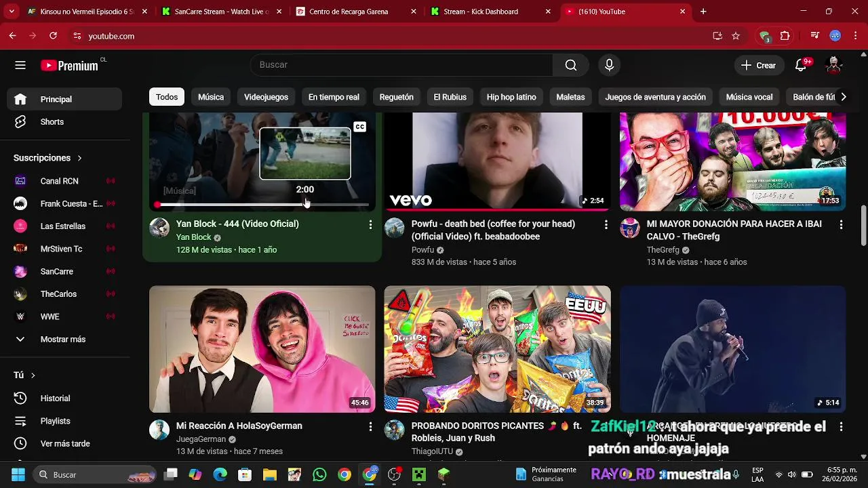Viewport: 868px width, 488px height.
Task: Open options menu for Yan Block 444 video
Action: tap(370, 224)
